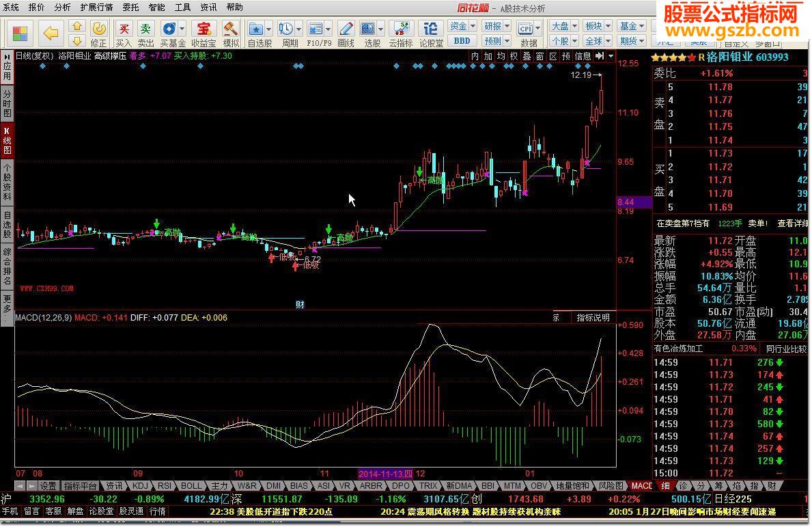This screenshot has width=812, height=527.
Task: Click the BBD toolbar button
Action: point(462,41)
